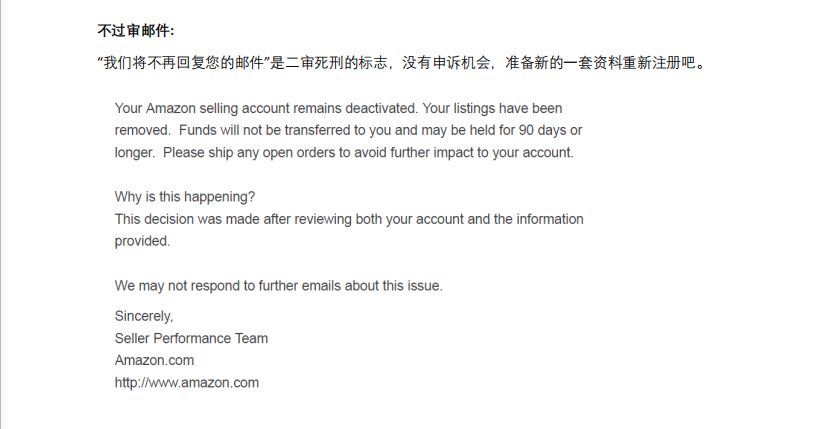
Task: Click the phrase 准备新的一套资料
Action: (x=563, y=63)
